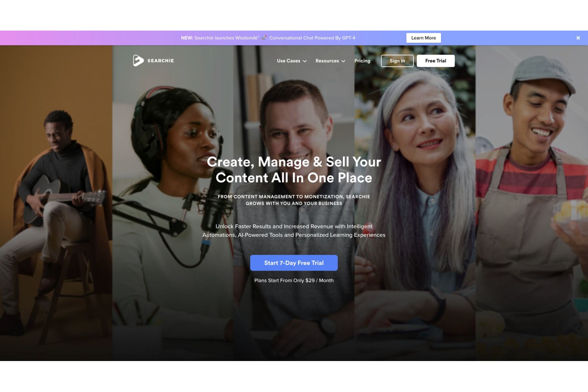
Task: Open the Use Cases menu label
Action: click(x=289, y=61)
